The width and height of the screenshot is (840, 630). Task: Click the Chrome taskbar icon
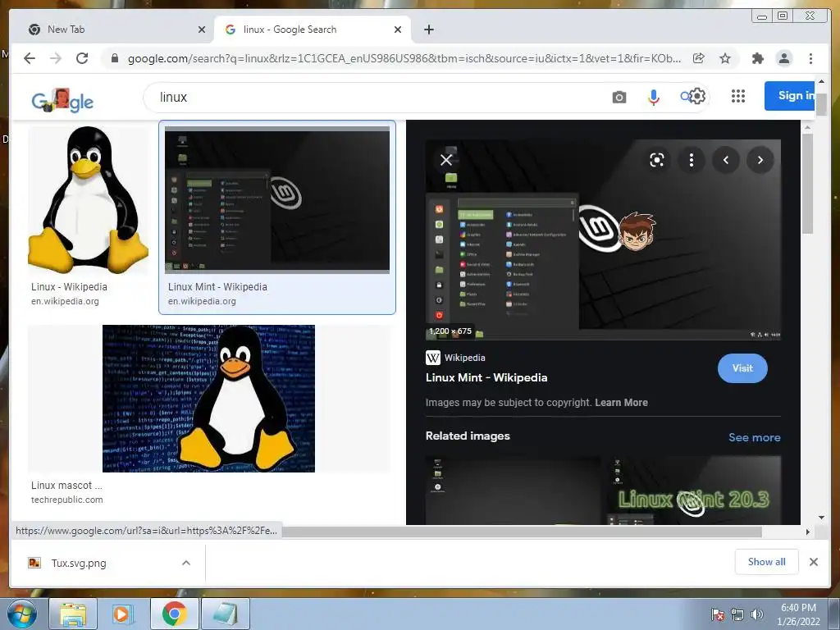(x=174, y=614)
